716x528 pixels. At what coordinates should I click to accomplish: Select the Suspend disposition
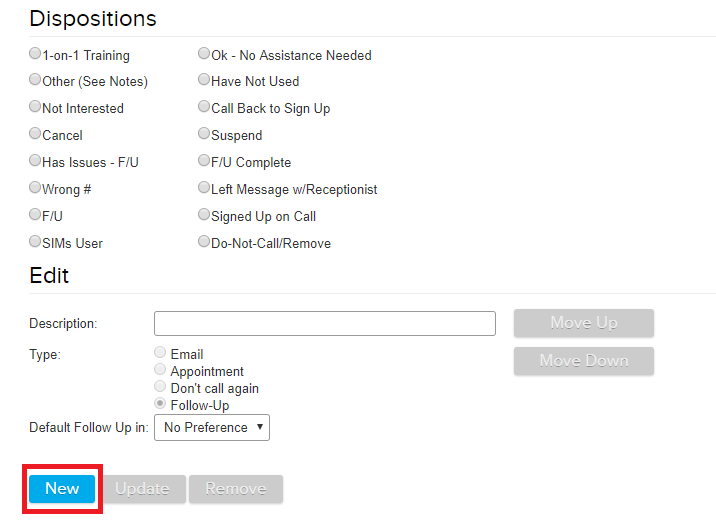[204, 135]
